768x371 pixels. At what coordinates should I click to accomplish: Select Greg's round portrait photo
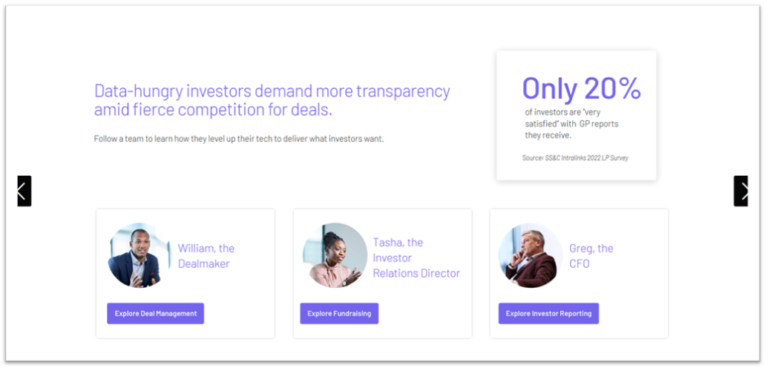pos(530,255)
